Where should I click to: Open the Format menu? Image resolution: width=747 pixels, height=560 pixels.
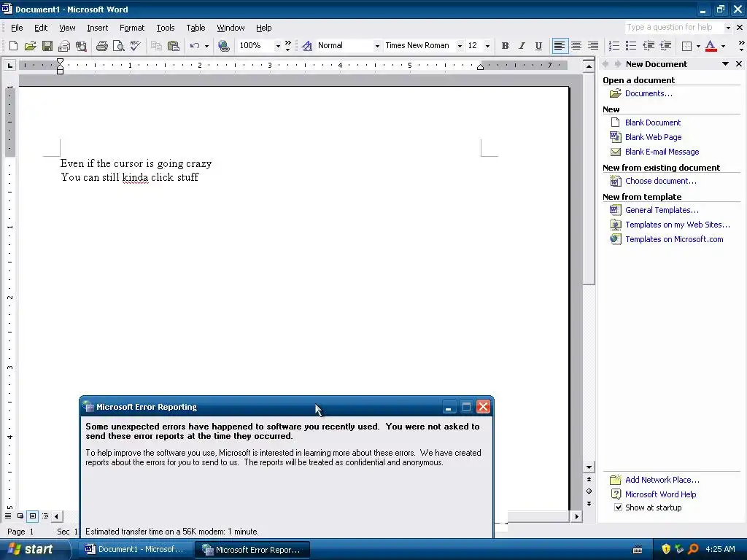132,28
